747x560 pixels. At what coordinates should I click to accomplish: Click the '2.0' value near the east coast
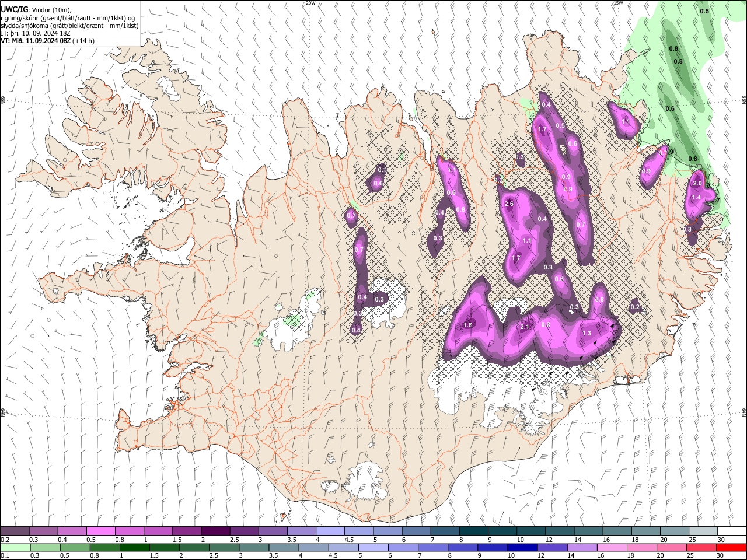click(x=697, y=183)
